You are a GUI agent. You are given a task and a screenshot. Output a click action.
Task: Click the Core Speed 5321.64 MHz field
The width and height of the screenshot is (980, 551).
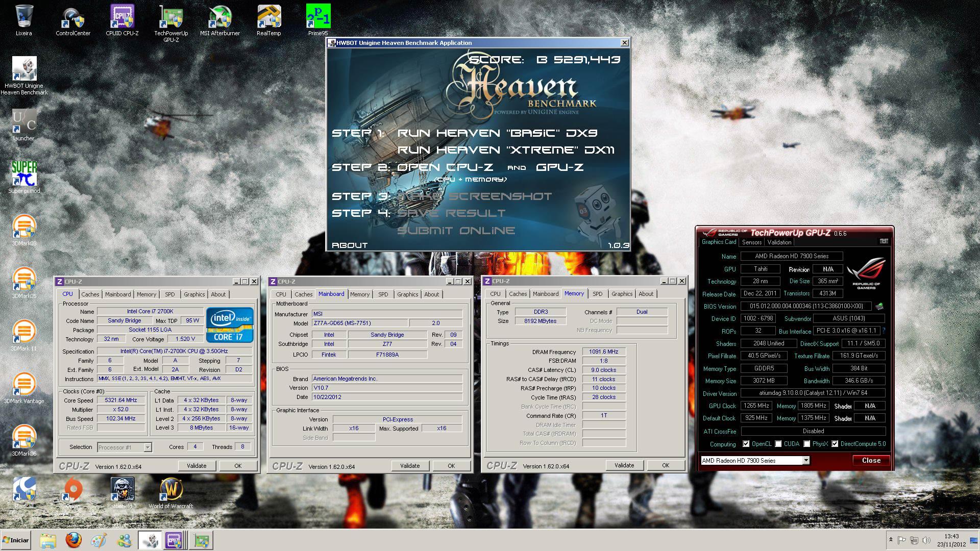tap(121, 400)
